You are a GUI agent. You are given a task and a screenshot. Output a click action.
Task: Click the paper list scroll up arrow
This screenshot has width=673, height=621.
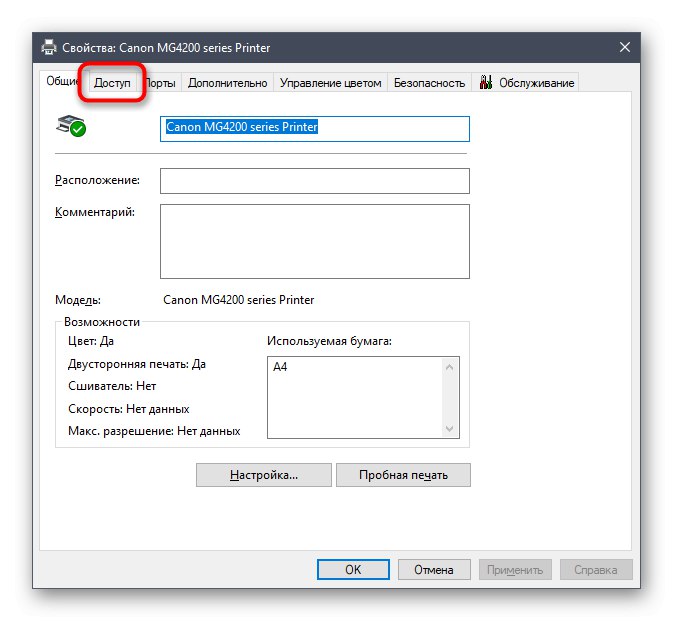pyautogui.click(x=449, y=367)
